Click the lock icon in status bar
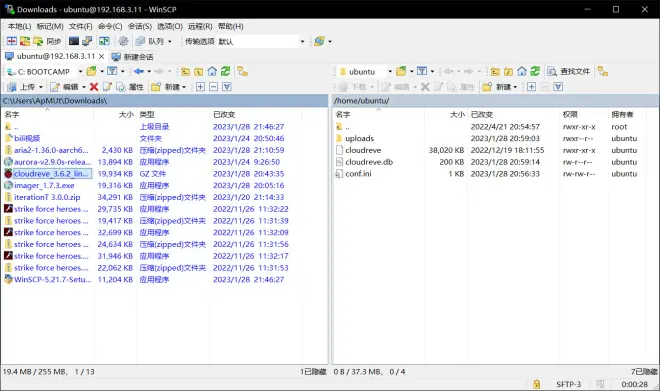The width and height of the screenshot is (660, 391). (536, 384)
